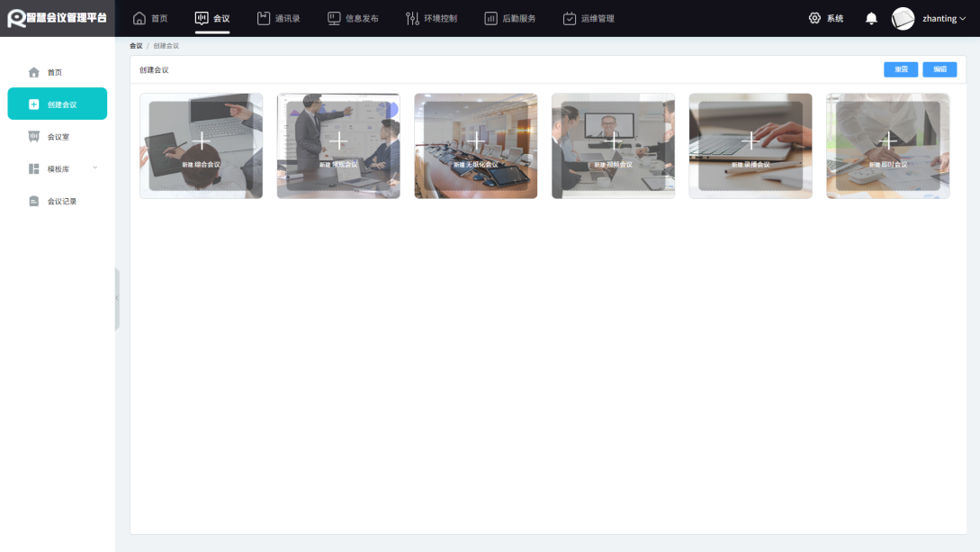Select the 新建 视频会议 thumbnail card
Viewport: 980px width, 552px height.
tap(613, 146)
